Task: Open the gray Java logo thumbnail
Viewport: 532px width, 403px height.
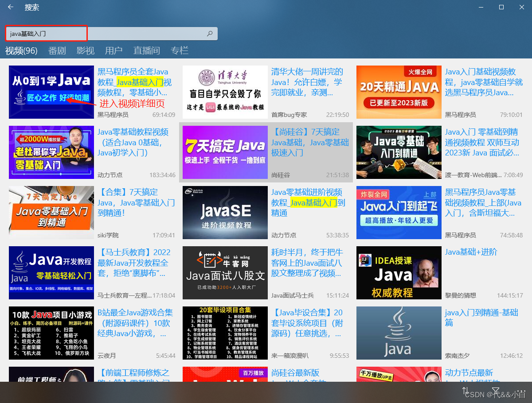Action: (399, 333)
